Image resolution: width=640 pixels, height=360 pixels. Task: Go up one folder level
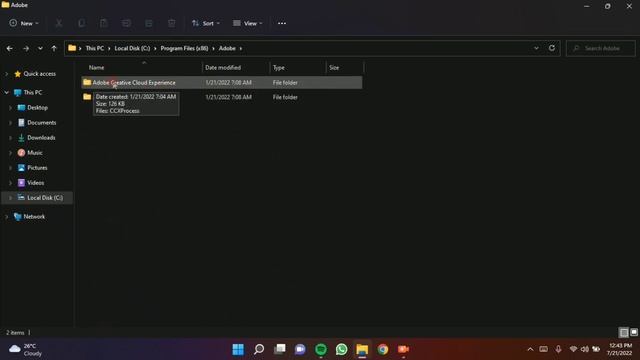click(x=54, y=48)
